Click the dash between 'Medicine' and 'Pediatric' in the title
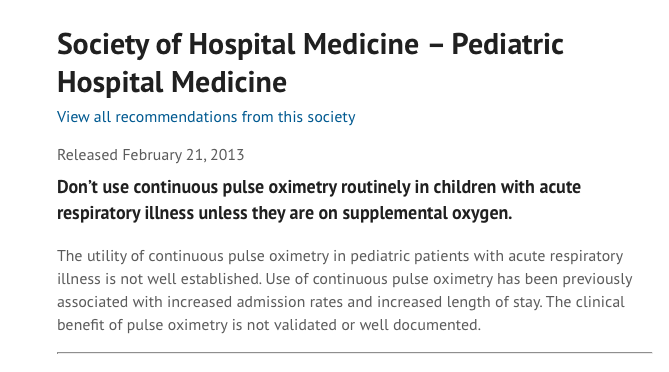Image resolution: width=669 pixels, height=372 pixels. coord(435,46)
